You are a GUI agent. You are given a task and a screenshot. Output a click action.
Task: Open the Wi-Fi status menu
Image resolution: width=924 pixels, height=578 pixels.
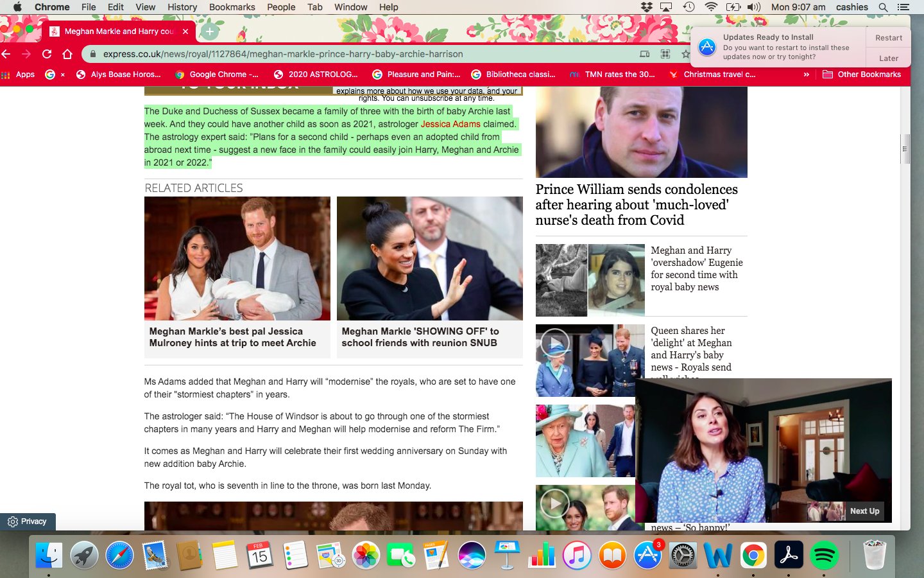coord(711,7)
